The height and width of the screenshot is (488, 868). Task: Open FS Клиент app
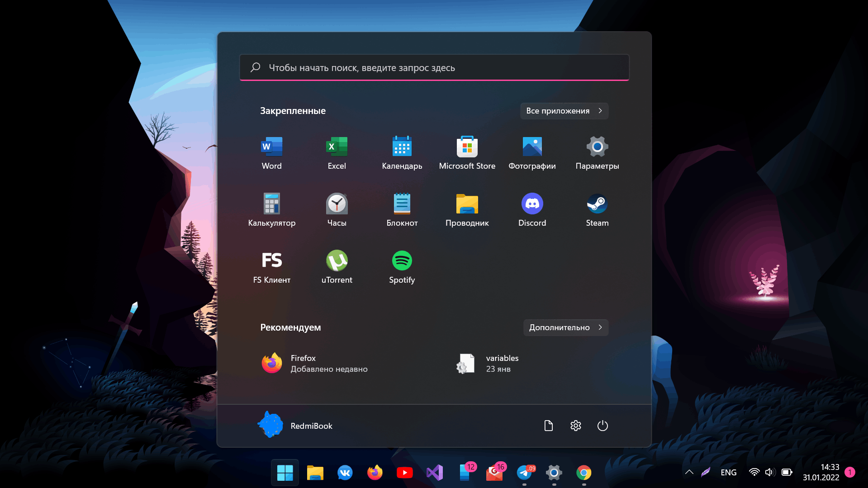pos(271,267)
